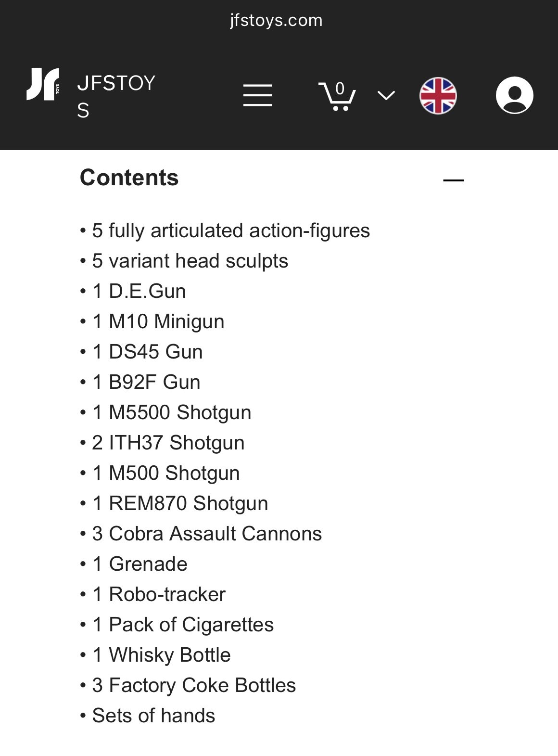Open the hamburger navigation menu
This screenshot has width=558, height=756.
[257, 95]
